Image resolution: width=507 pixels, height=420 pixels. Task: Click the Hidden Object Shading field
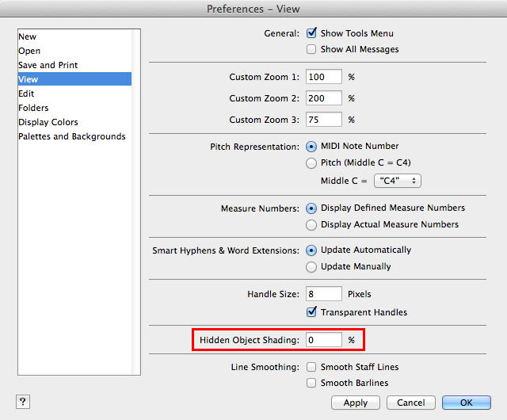[323, 340]
